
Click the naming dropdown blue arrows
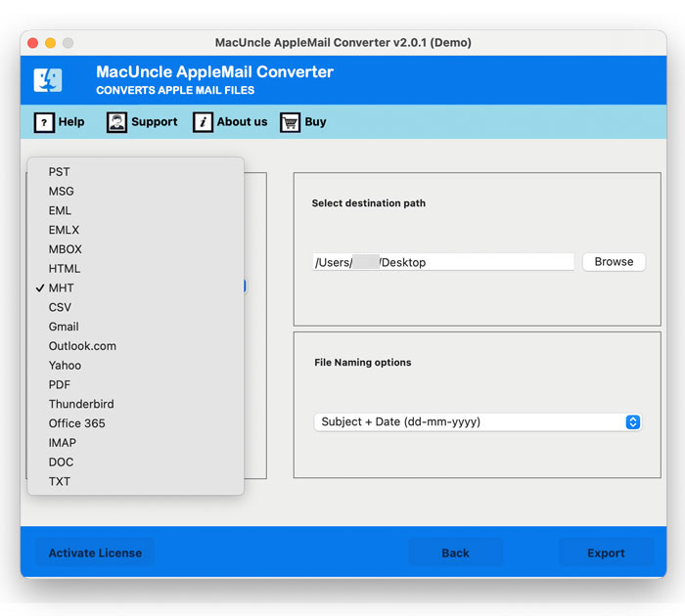(x=632, y=422)
